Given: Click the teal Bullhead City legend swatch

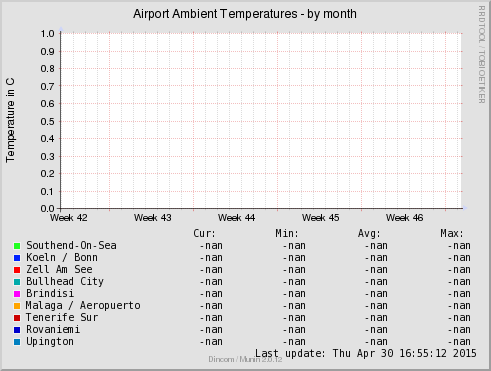Looking at the screenshot, I should tap(17, 282).
